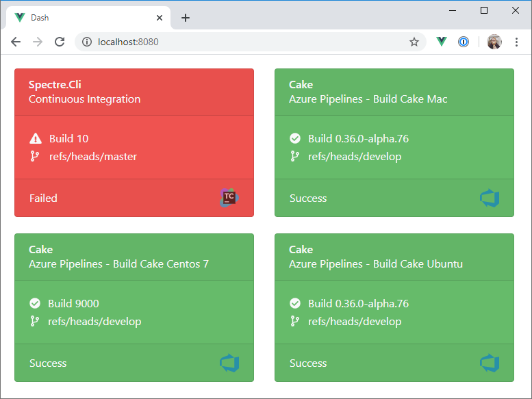Click the branch icon beside refs/heads/master

pos(35,156)
